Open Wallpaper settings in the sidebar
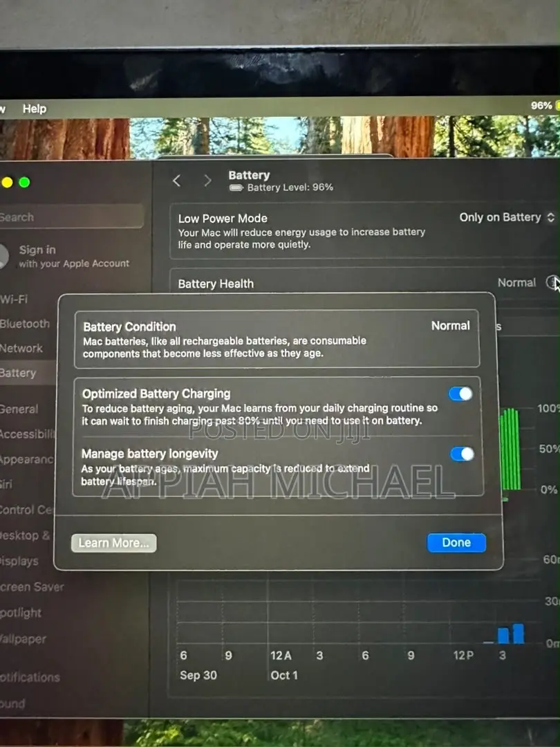Viewport: 560px width, 747px height. point(23,639)
